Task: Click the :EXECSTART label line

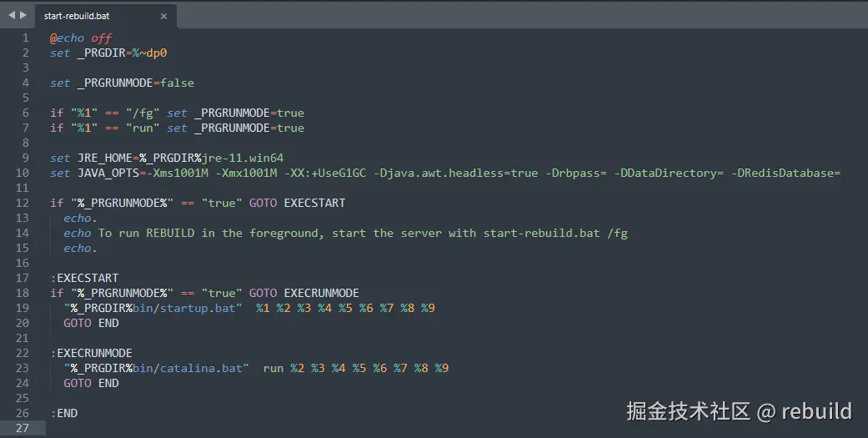Action: coord(84,278)
